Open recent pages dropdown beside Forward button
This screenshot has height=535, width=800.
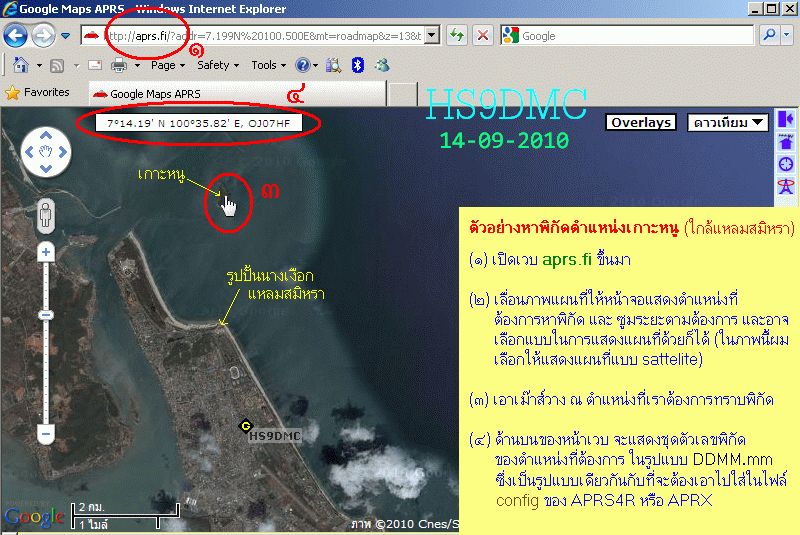pos(65,36)
